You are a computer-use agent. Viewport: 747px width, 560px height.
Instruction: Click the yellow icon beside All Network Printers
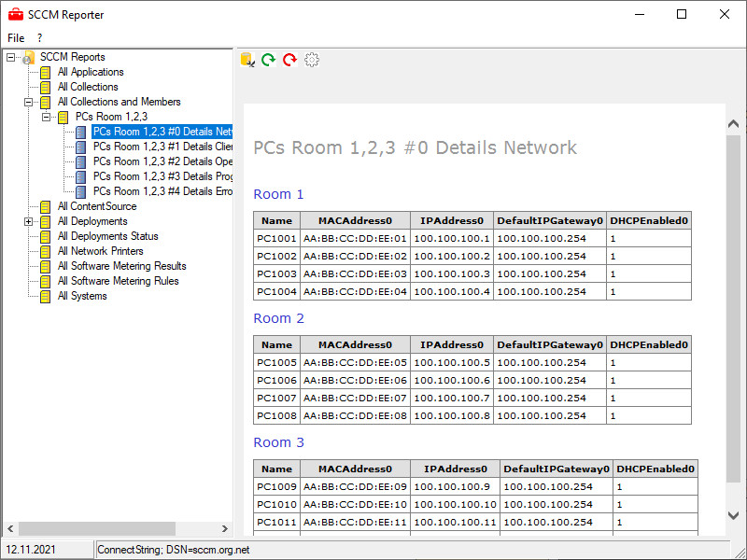(x=45, y=251)
